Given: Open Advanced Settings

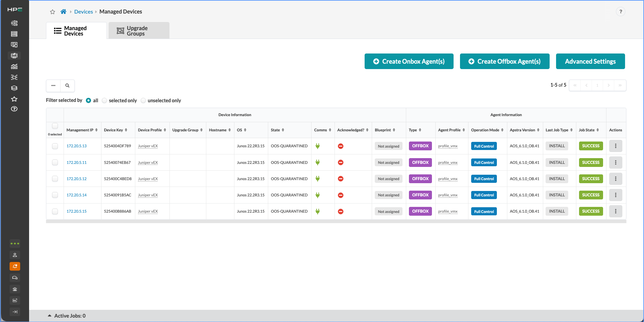Looking at the screenshot, I should 591,61.
